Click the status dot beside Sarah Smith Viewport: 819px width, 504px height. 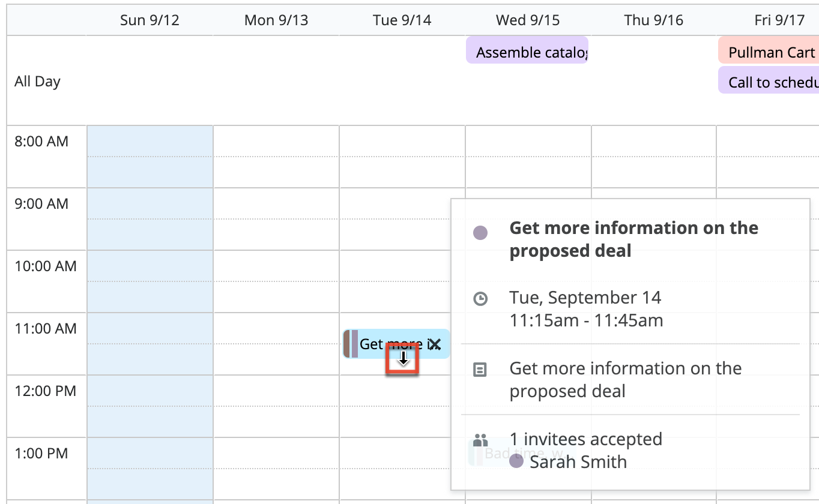pos(516,462)
